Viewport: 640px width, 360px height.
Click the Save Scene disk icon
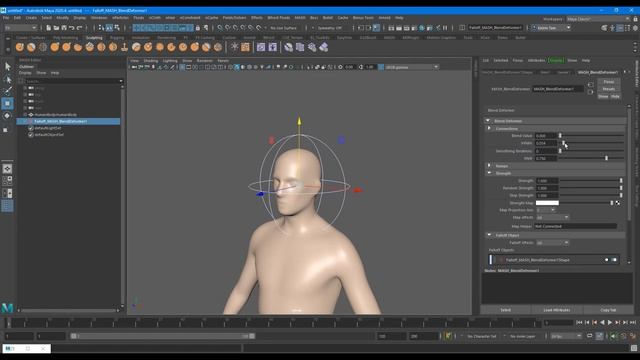coord(64,28)
